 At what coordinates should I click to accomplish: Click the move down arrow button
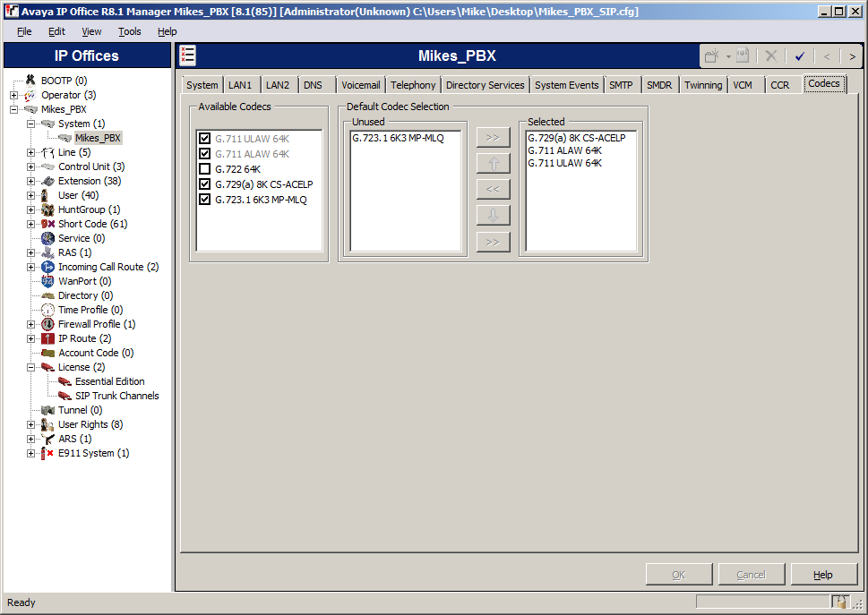point(493,215)
